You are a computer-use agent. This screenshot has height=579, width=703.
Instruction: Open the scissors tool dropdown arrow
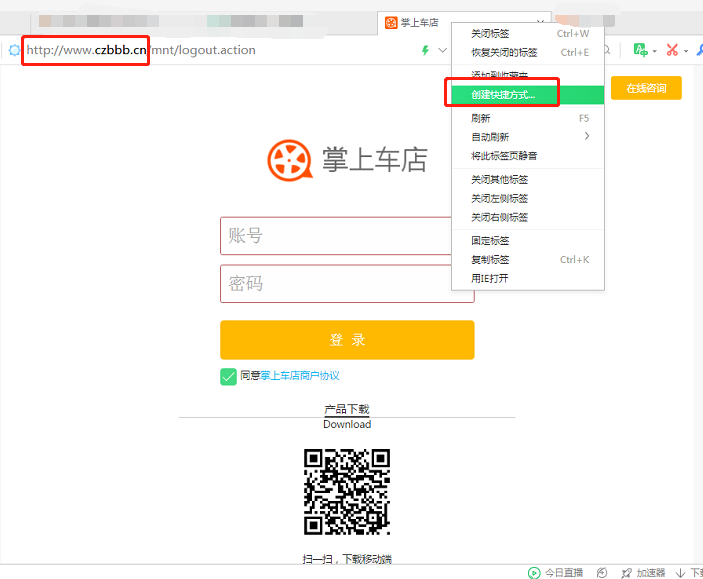click(x=688, y=50)
